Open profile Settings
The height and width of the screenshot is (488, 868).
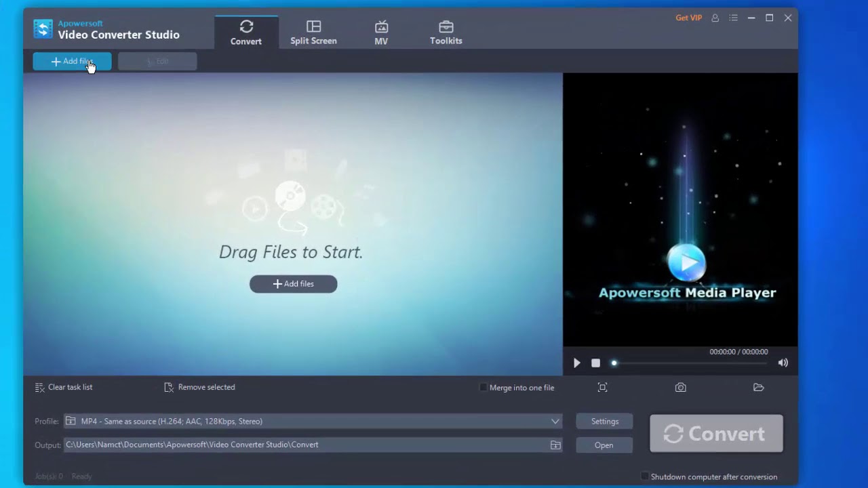[604, 422]
